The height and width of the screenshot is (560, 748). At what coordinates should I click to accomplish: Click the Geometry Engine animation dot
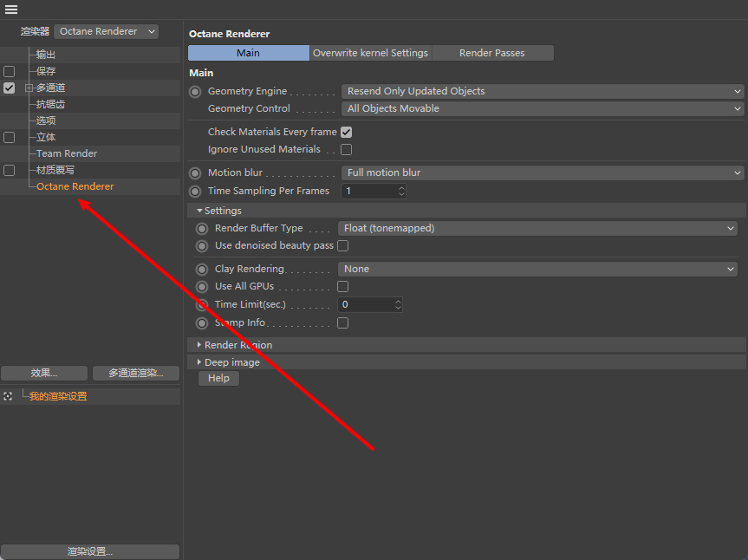[195, 92]
